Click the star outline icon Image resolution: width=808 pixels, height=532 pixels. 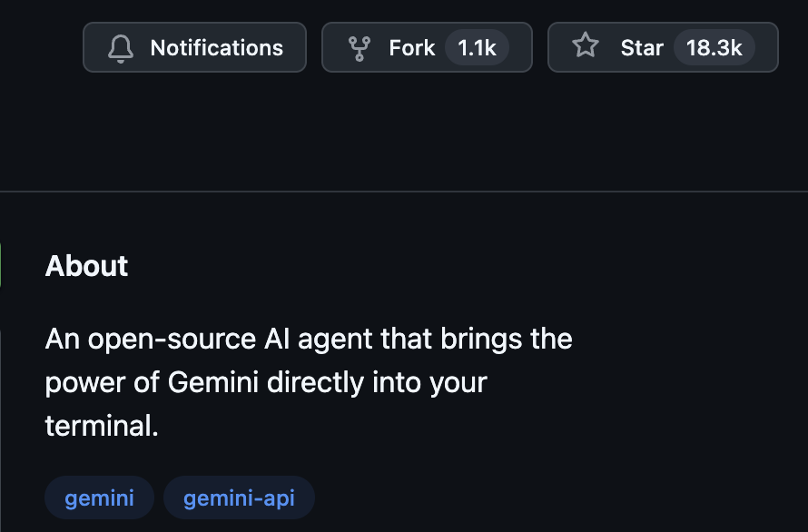tap(586, 44)
